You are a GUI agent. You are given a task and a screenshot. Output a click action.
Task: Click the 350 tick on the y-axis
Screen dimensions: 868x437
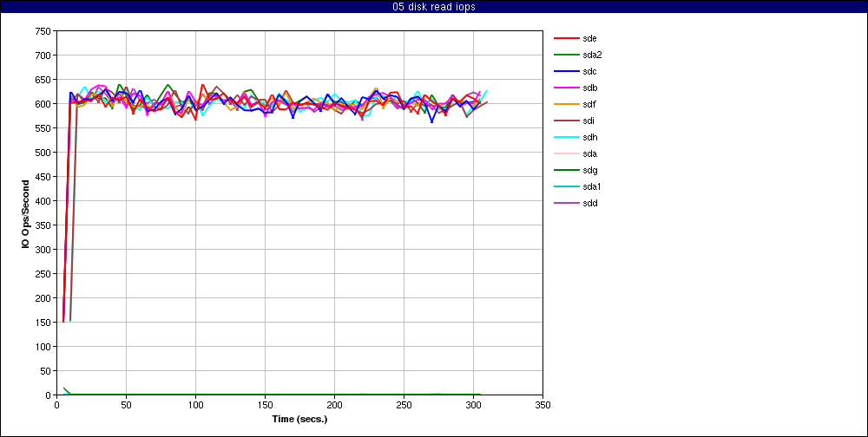(44, 225)
